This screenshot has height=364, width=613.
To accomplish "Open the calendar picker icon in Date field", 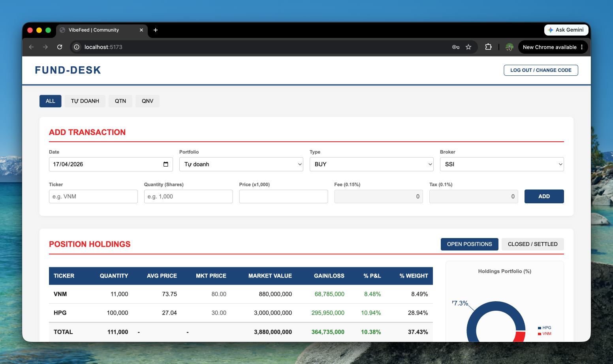I will point(166,164).
